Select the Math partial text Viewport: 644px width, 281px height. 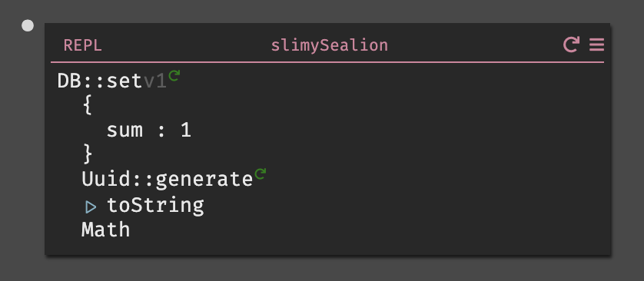pos(106,230)
